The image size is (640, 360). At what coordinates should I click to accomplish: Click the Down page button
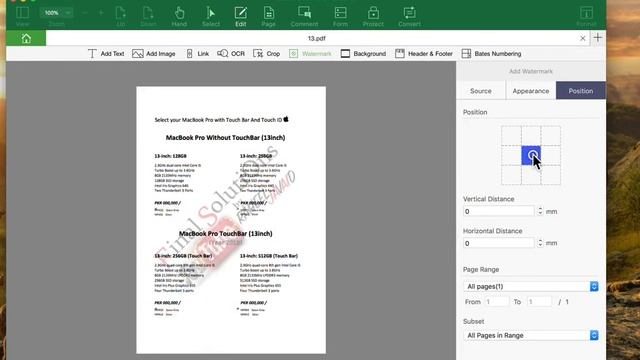pos(148,17)
